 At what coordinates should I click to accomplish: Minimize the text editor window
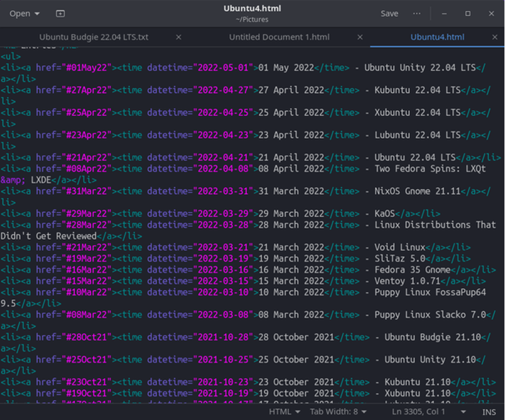(444, 14)
